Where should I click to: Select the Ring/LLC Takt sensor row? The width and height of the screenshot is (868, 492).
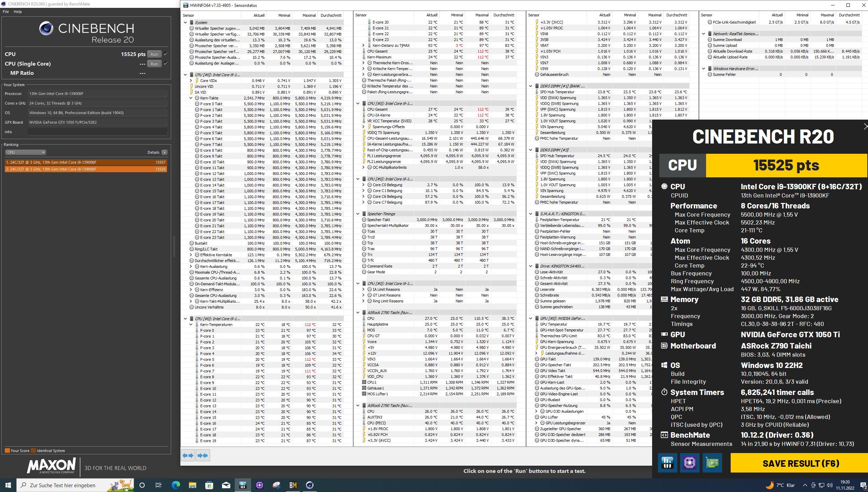(262, 249)
